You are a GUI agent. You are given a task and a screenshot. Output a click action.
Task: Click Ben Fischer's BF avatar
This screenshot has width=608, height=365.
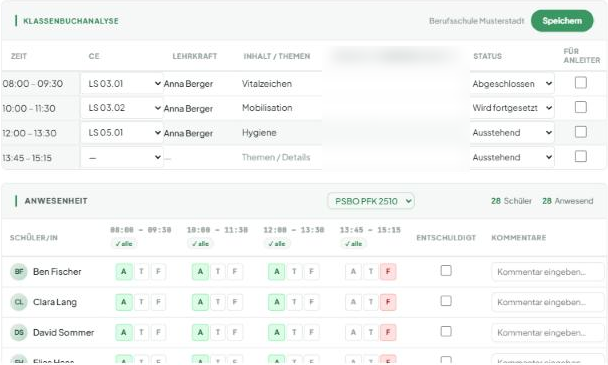[19, 272]
